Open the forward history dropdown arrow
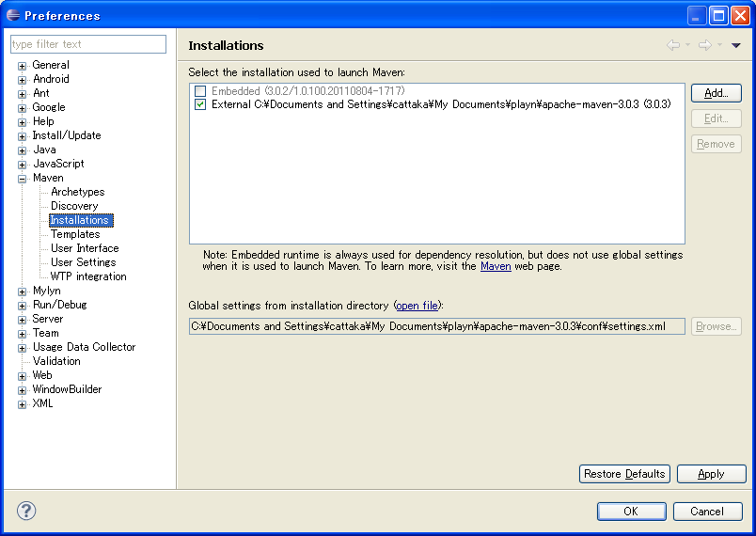The image size is (756, 536). [x=719, y=45]
